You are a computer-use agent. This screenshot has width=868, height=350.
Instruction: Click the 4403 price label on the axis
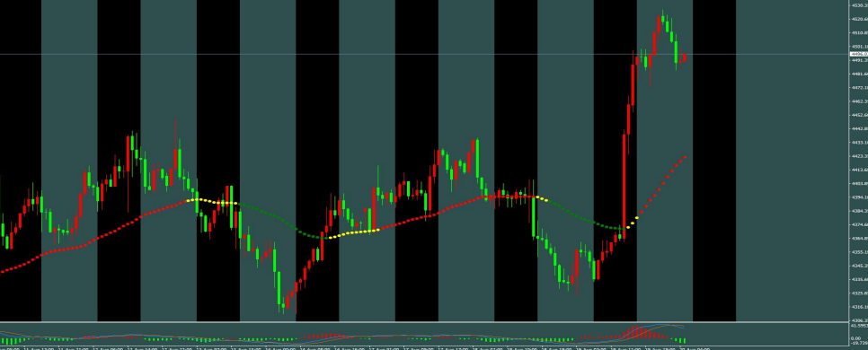tap(859, 184)
